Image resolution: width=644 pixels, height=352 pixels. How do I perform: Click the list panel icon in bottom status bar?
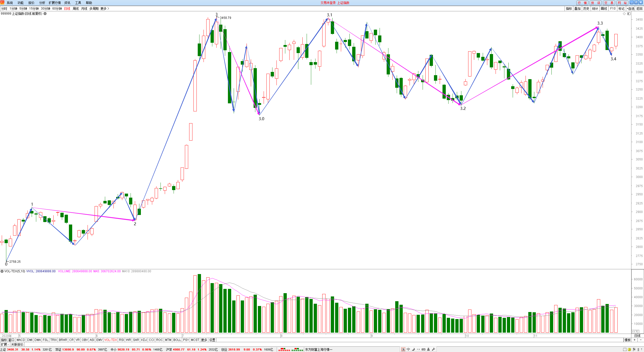[x=625, y=349]
